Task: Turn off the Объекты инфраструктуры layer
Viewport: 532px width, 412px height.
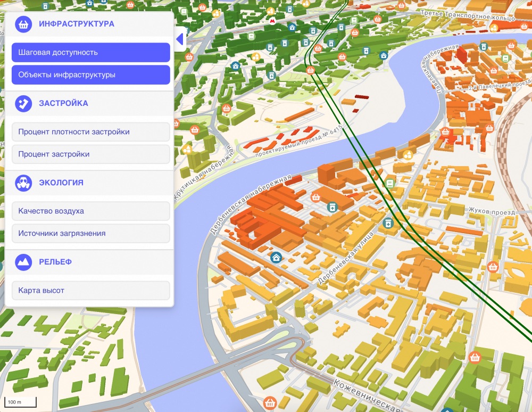Action: (90, 75)
